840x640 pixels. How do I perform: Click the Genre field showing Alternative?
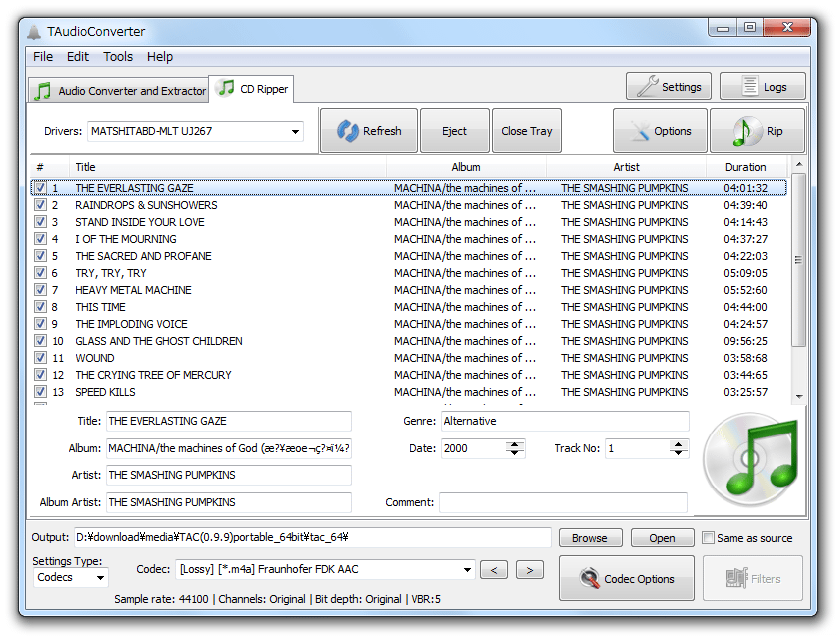pos(565,421)
